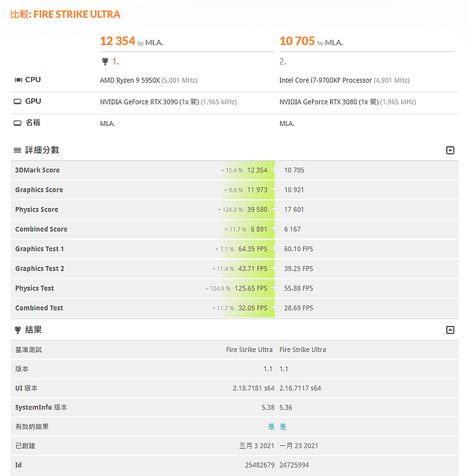Click plus icon in Physics Score row
The image size is (469, 476).
(x=274, y=209)
